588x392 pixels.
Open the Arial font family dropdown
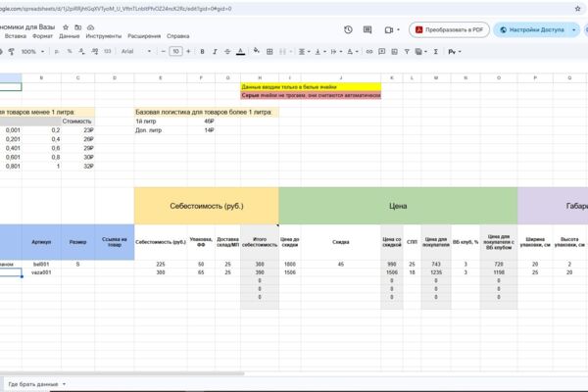pyautogui.click(x=136, y=51)
